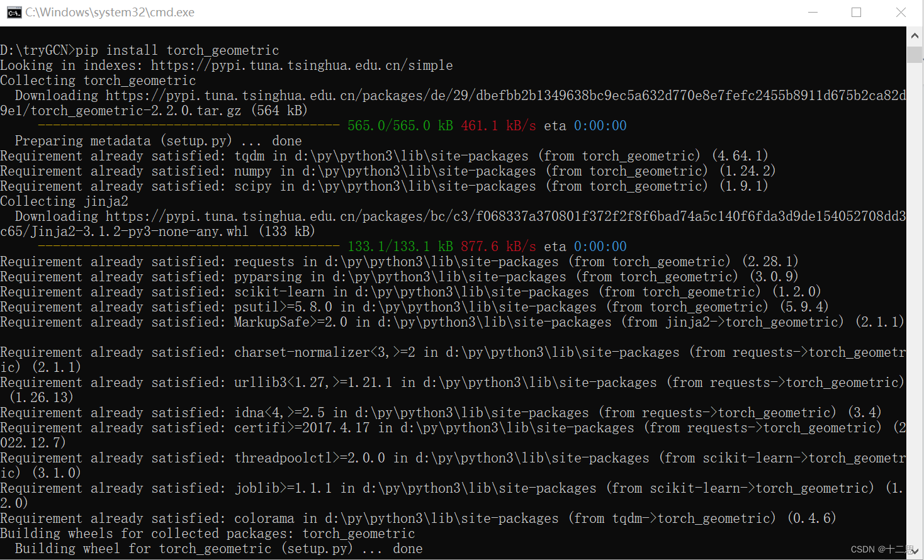Screen dimensions: 924x560
Task: Click the tsinghua simple index URL
Action: [x=302, y=65]
